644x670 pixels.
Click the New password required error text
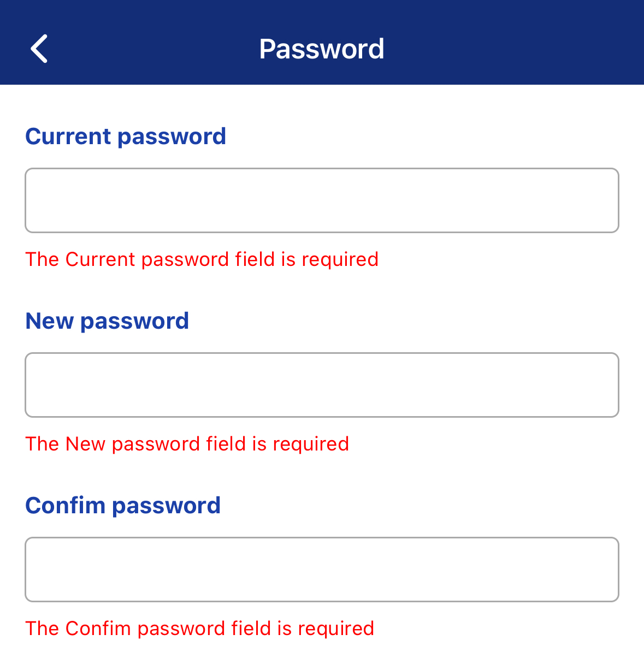(187, 444)
